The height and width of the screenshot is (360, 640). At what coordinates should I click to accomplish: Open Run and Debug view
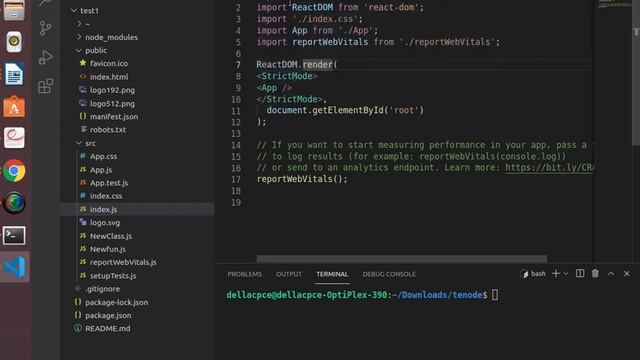[45, 57]
